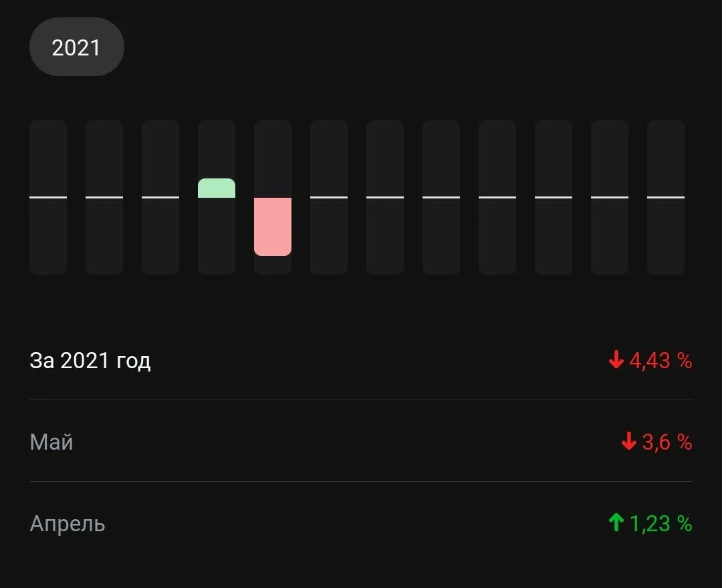Select the green April bar in the chart

pyautogui.click(x=217, y=188)
